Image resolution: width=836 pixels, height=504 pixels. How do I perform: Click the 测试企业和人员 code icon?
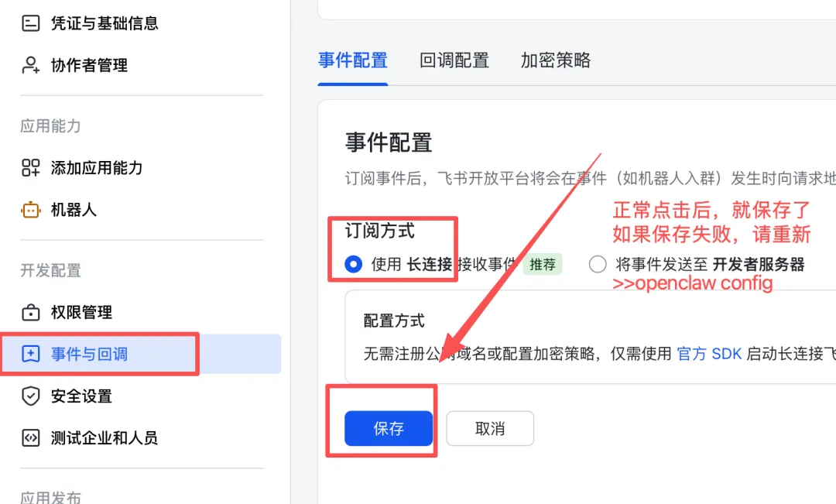click(30, 437)
